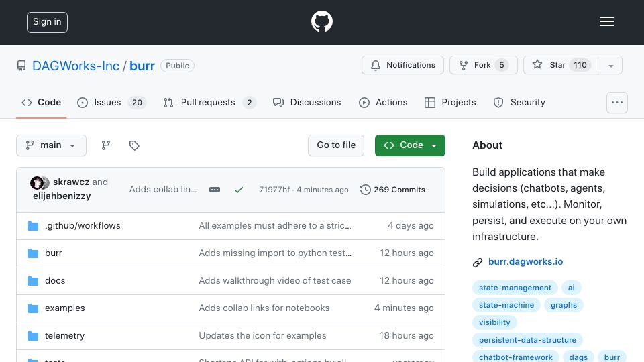View branches via the branch icon
Viewport: 644px width, 362px height.
[x=106, y=145]
